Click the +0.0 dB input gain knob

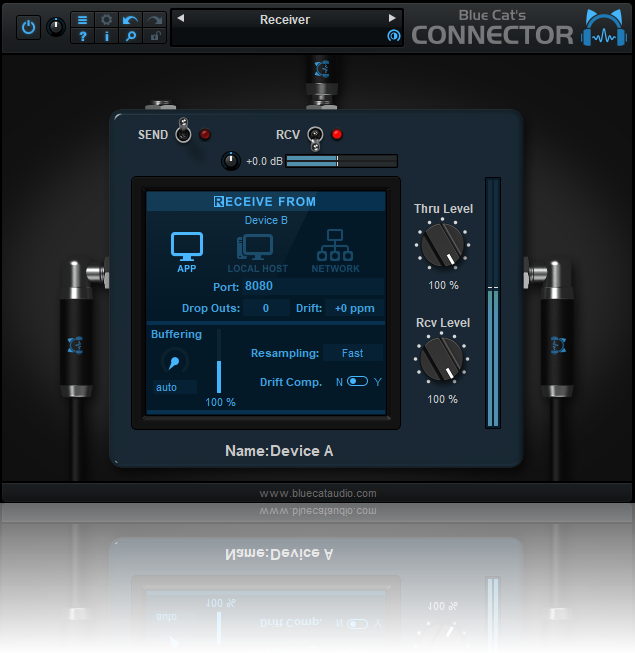click(x=231, y=161)
